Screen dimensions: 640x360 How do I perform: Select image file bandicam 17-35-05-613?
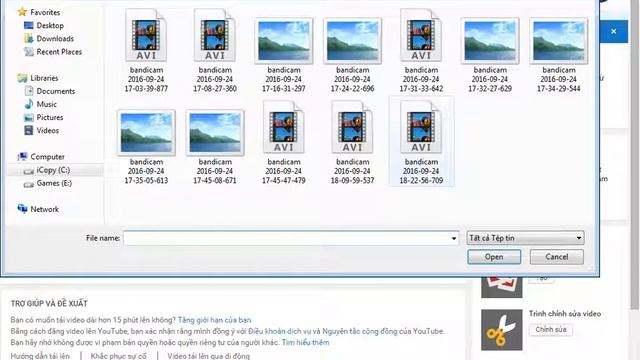[x=146, y=146]
